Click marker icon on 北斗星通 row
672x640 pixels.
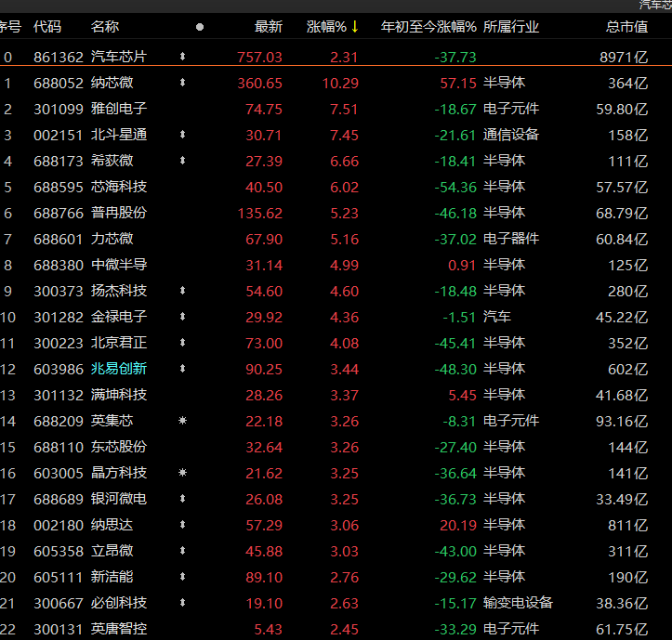tap(182, 135)
